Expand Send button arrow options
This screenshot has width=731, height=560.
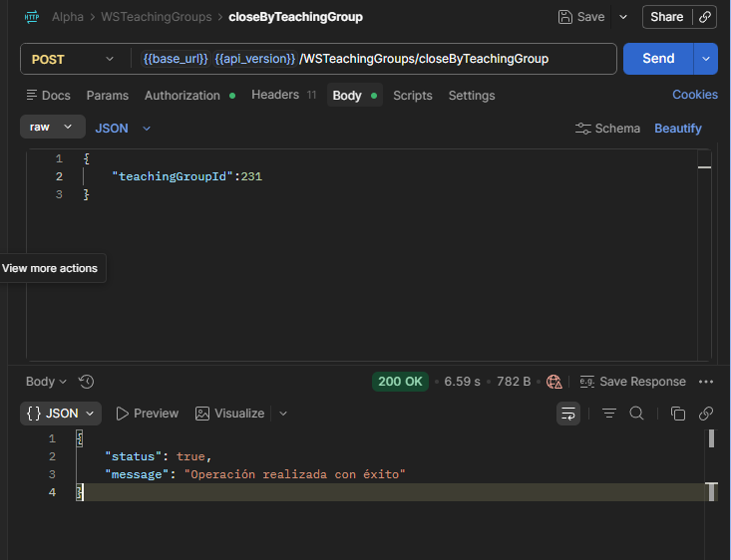point(706,59)
